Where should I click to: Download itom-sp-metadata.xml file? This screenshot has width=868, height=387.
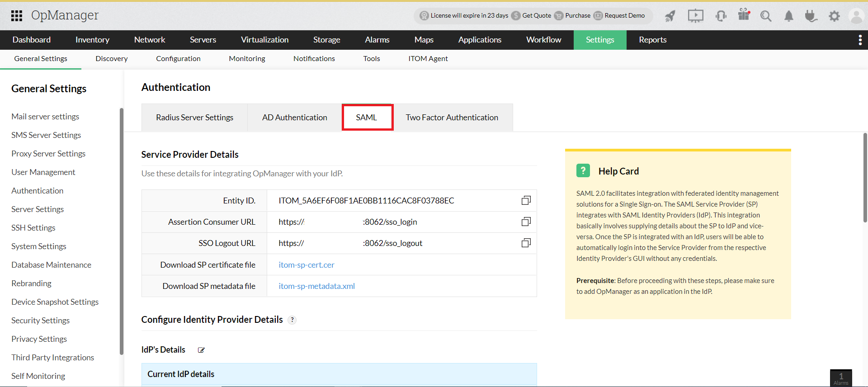[x=316, y=286]
